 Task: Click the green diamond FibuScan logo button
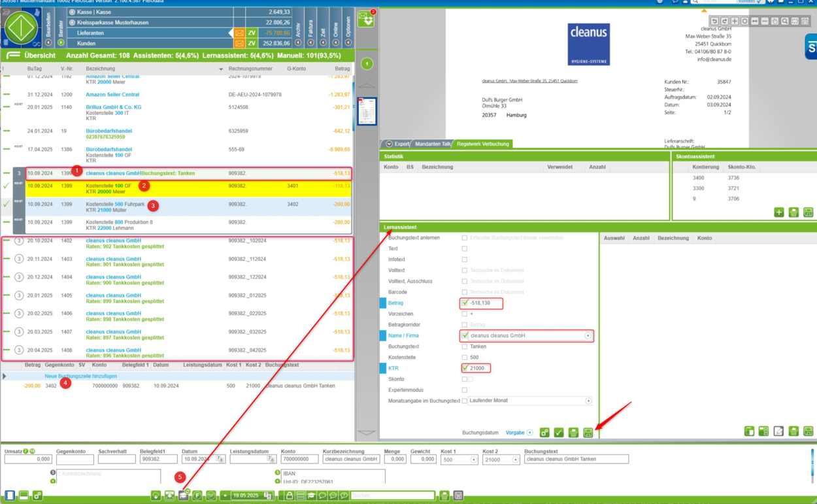[x=22, y=29]
